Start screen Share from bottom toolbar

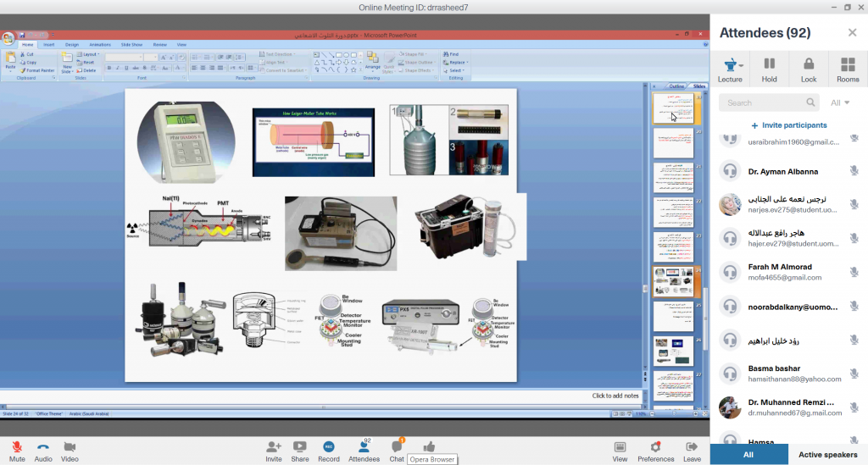pyautogui.click(x=299, y=446)
